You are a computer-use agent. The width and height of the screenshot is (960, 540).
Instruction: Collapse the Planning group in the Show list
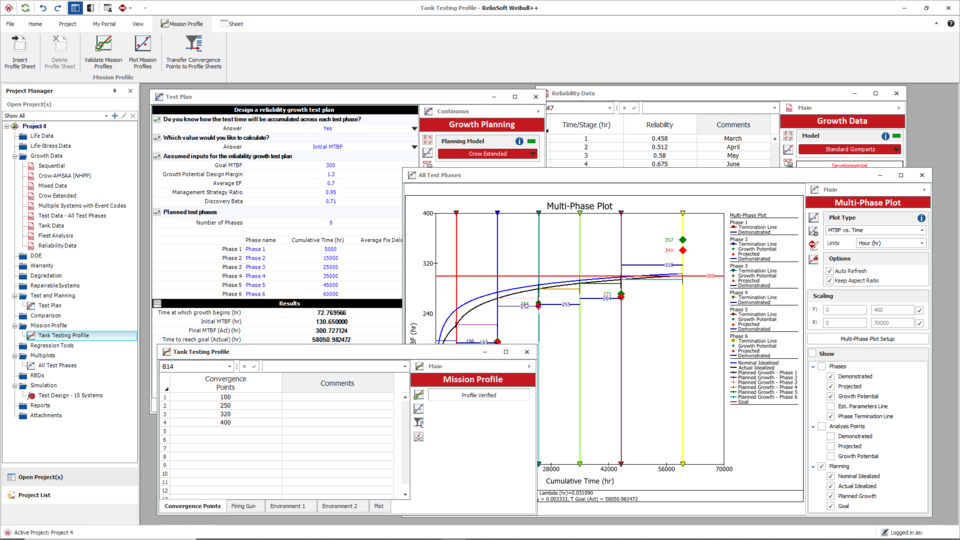click(x=813, y=467)
